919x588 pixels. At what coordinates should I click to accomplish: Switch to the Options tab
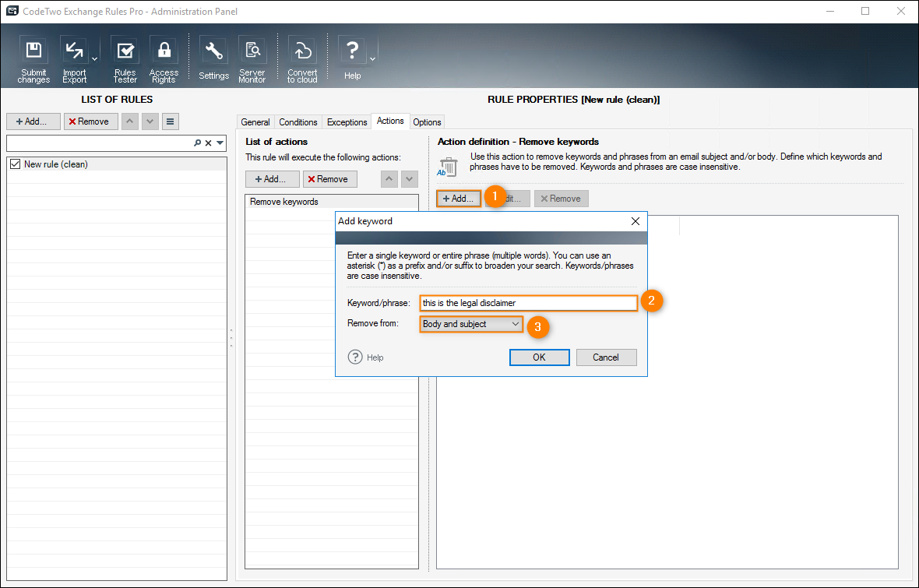click(x=427, y=122)
